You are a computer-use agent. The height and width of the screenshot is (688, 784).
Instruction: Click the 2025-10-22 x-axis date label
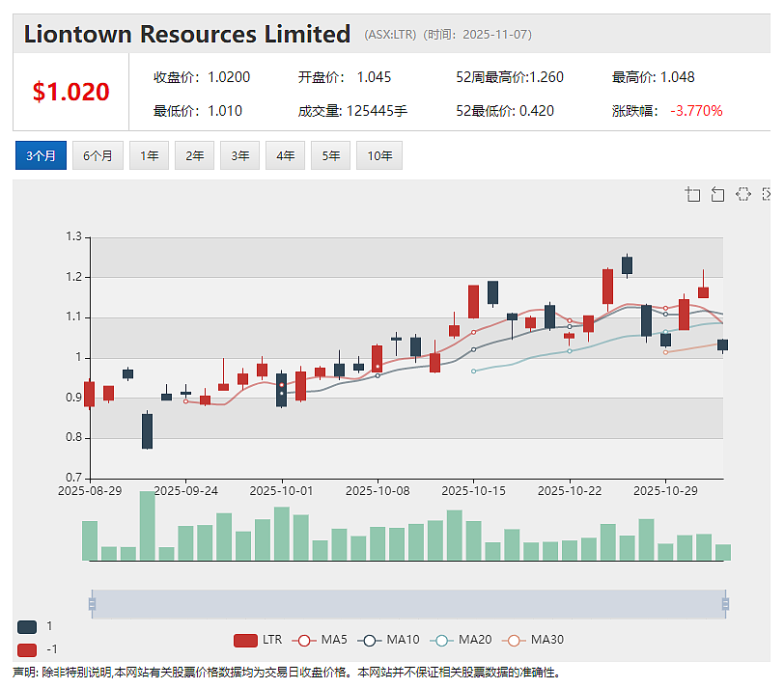coord(570,491)
